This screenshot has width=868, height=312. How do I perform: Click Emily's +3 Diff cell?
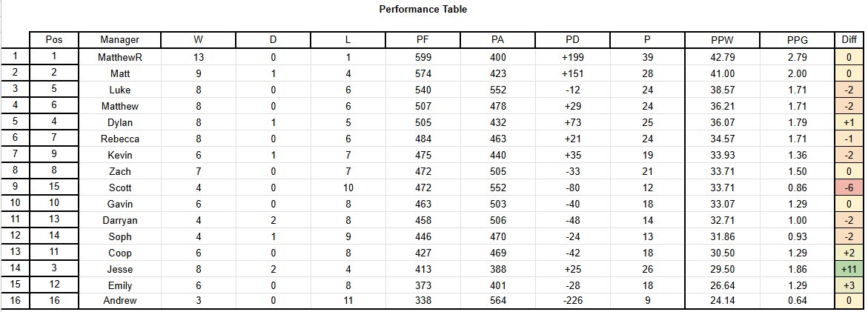click(849, 285)
